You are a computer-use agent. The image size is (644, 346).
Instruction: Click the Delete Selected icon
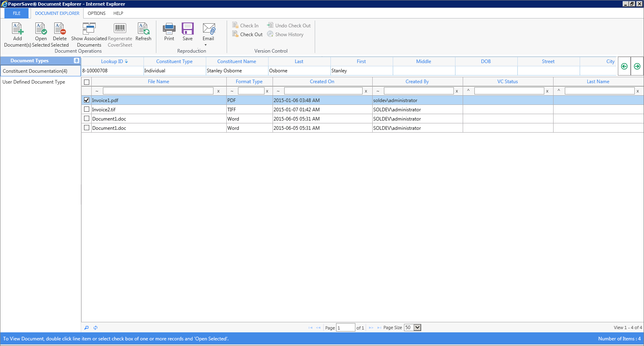pos(59,29)
